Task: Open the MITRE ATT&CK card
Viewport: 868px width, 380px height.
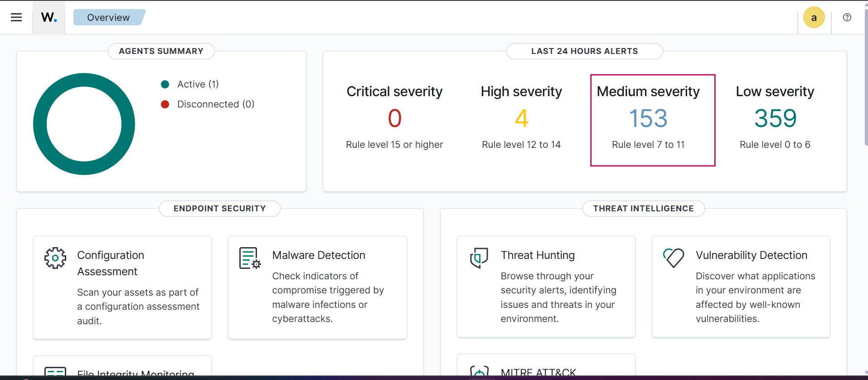Action: click(x=538, y=372)
